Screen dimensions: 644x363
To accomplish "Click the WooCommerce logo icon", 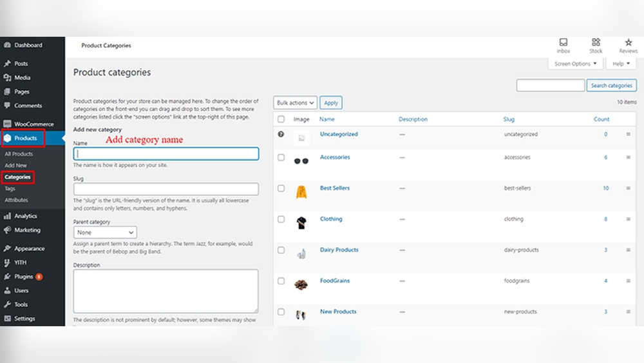I will click(7, 124).
